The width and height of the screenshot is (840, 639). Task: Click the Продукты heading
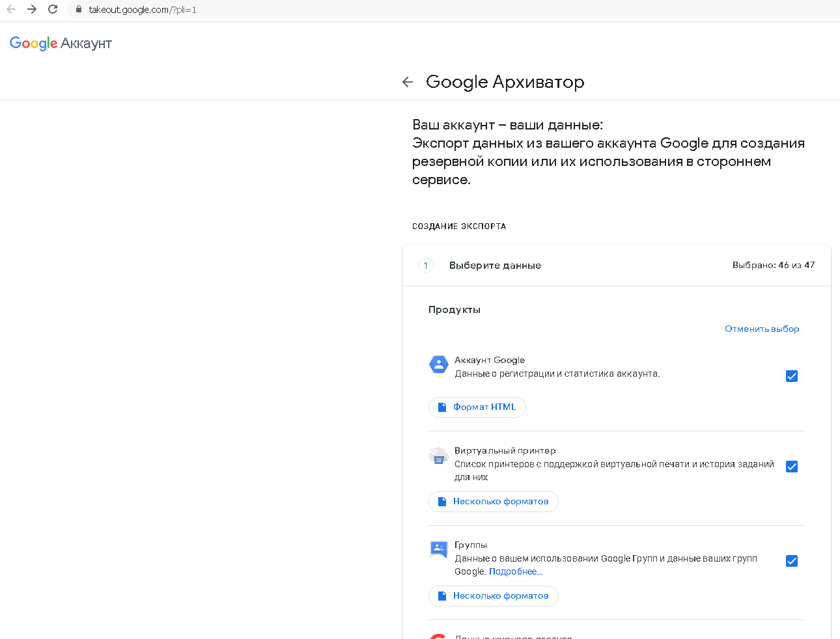(x=455, y=310)
